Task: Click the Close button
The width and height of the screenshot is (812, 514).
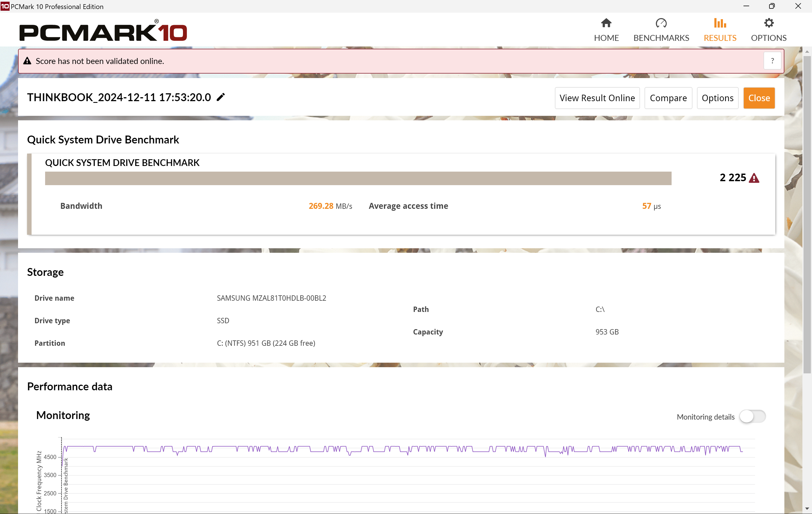Action: point(759,98)
